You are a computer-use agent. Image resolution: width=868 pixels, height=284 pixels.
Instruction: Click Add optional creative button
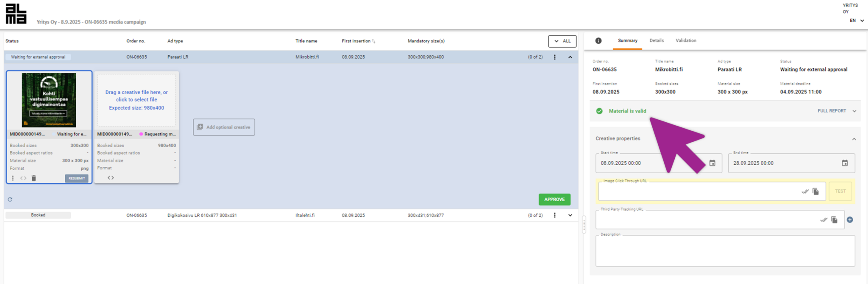(224, 127)
